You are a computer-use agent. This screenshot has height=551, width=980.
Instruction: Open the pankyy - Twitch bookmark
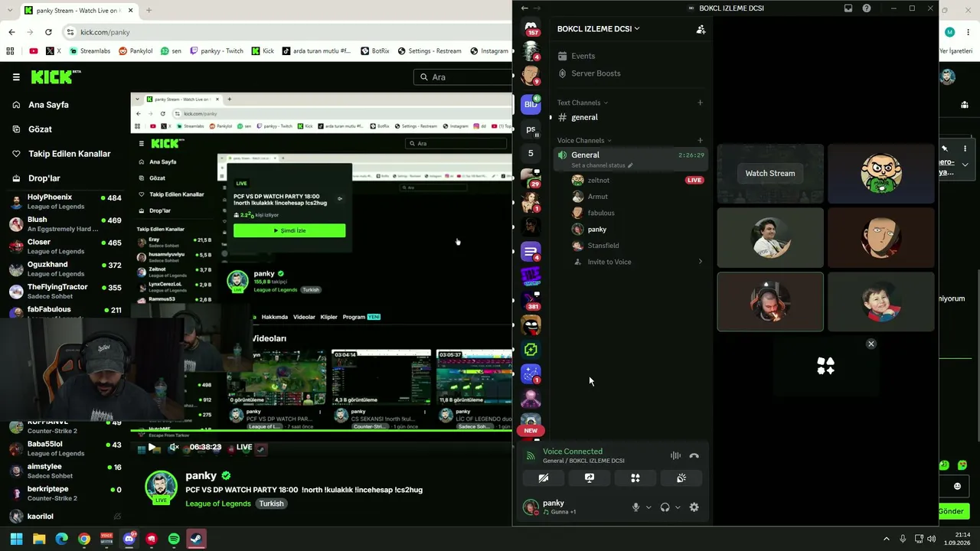coord(216,51)
